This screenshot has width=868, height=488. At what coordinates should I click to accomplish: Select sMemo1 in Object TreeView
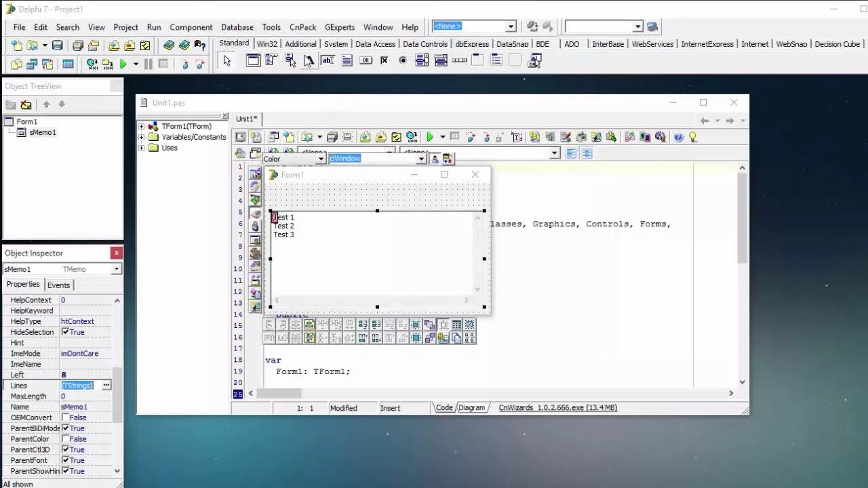[43, 132]
